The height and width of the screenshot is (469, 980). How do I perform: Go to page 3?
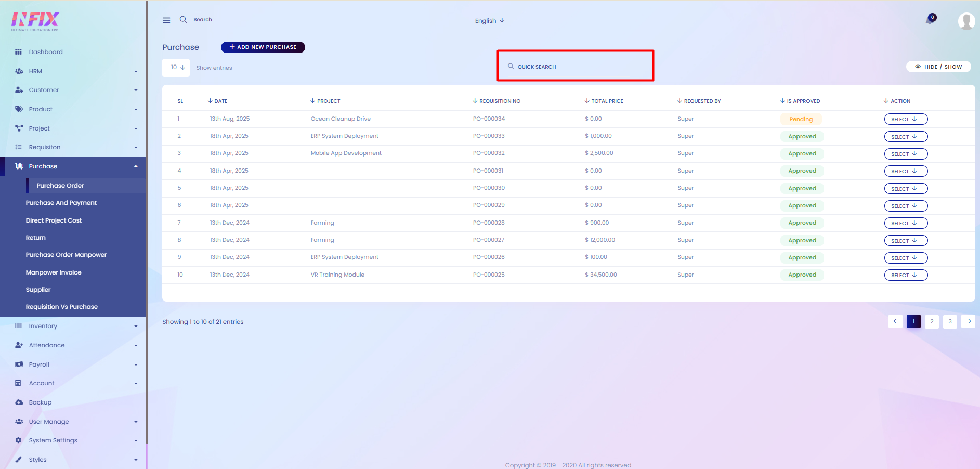point(950,321)
